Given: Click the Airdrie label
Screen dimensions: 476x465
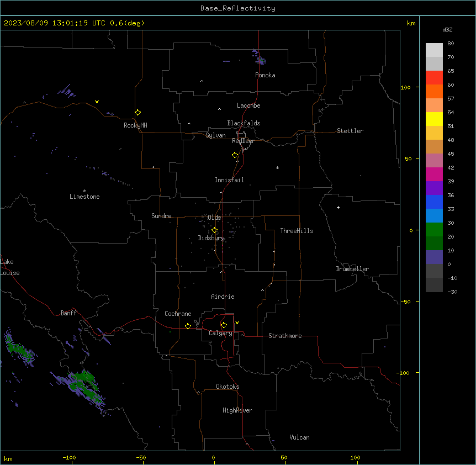Looking at the screenshot, I should 223,297.
